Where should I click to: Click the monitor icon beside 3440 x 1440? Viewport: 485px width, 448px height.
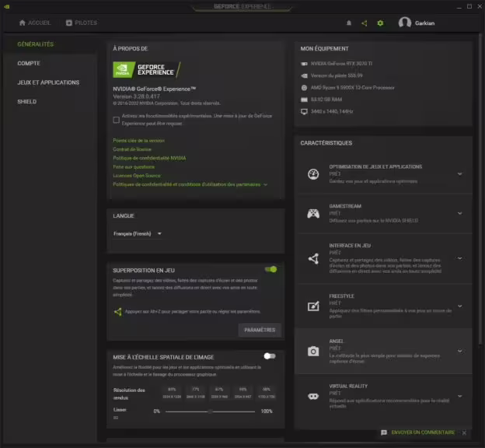pyautogui.click(x=304, y=111)
